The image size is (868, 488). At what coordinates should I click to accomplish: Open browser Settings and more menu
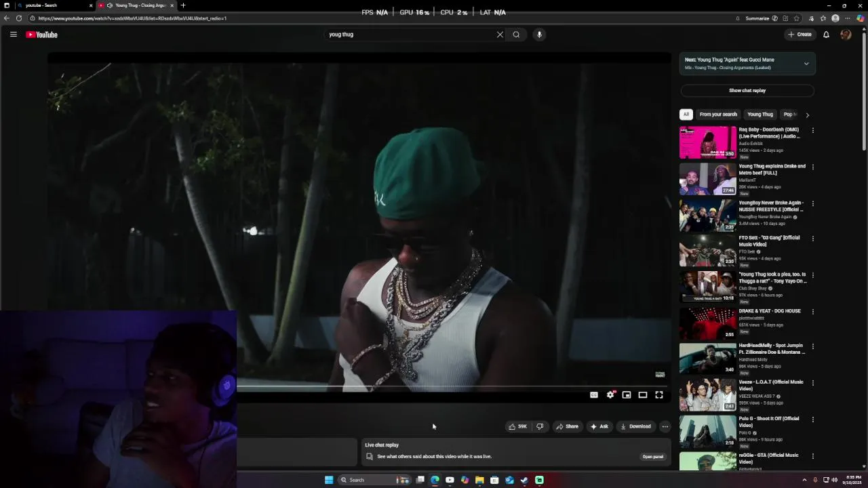click(848, 18)
